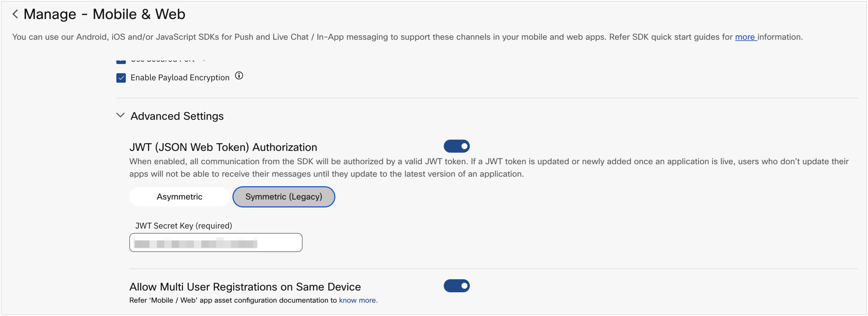Uncheck Enable Payload Encryption checkbox
The image size is (868, 316).
pos(121,78)
